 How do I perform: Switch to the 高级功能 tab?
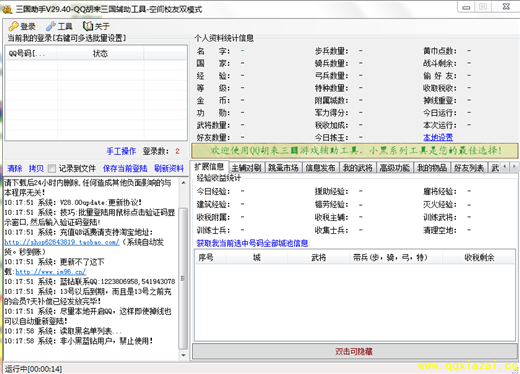[395, 168]
